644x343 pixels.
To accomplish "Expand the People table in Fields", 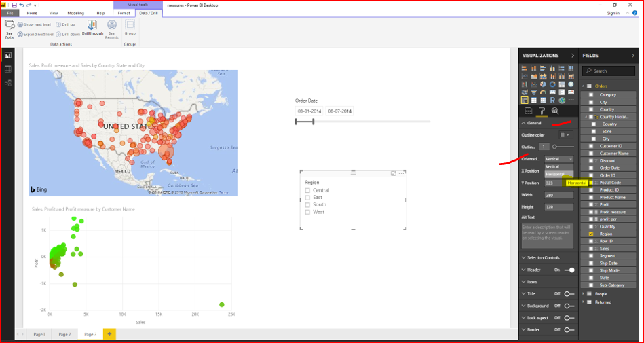I will (x=584, y=294).
